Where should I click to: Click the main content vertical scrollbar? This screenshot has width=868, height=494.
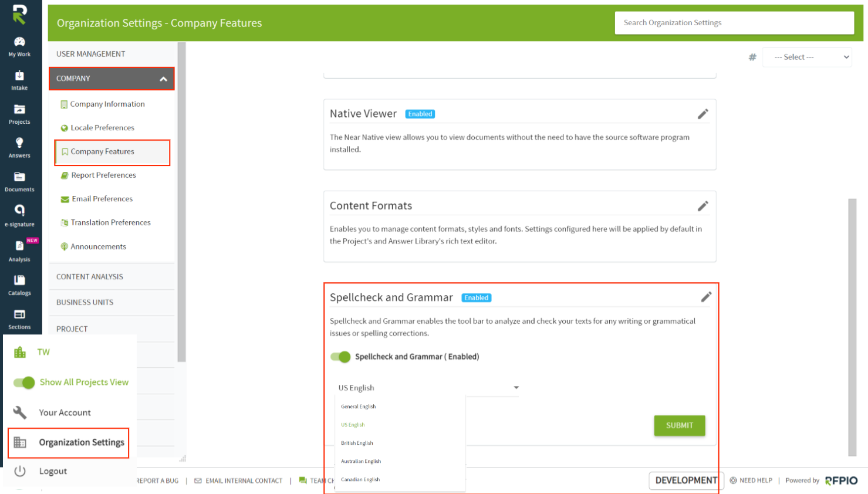tap(852, 327)
